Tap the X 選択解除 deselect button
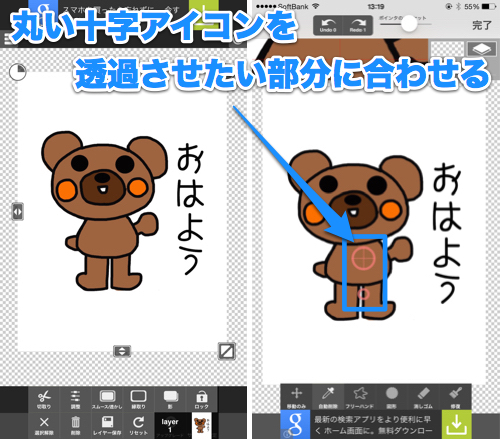The height and width of the screenshot is (439, 500). point(44,426)
